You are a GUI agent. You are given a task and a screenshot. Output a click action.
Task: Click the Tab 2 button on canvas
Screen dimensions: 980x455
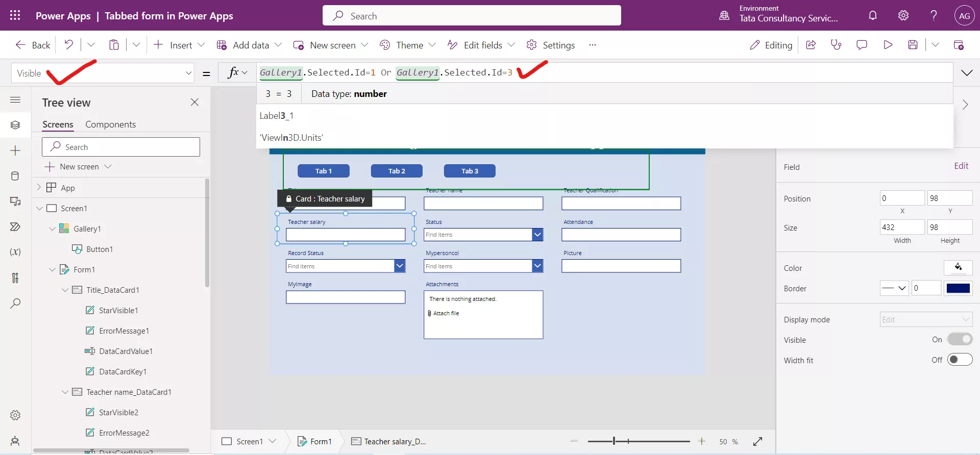point(397,171)
